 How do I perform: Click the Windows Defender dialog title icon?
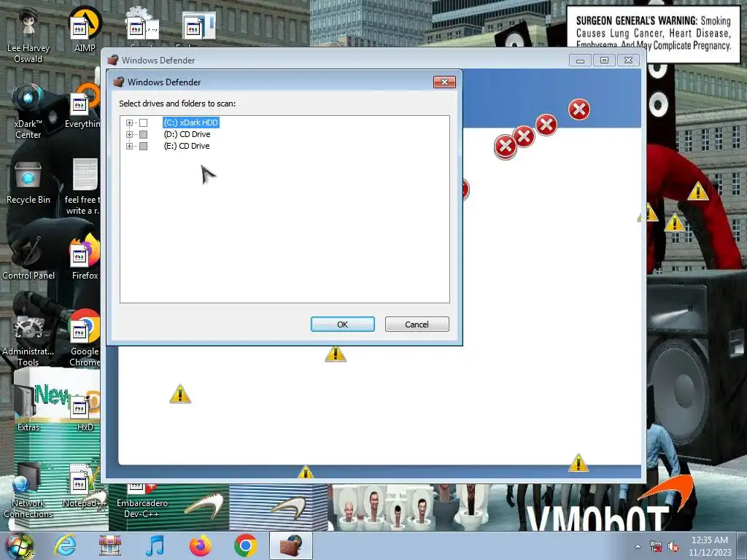[119, 82]
